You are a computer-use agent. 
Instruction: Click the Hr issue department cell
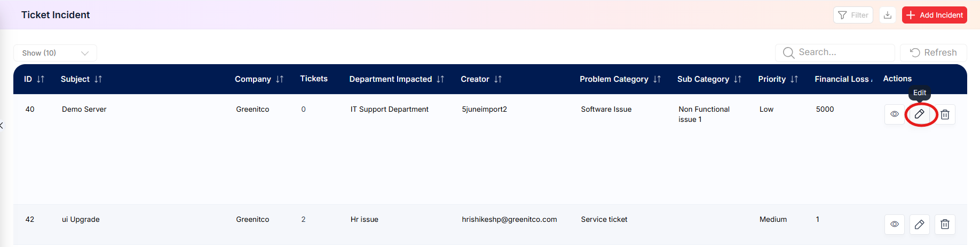coord(365,219)
